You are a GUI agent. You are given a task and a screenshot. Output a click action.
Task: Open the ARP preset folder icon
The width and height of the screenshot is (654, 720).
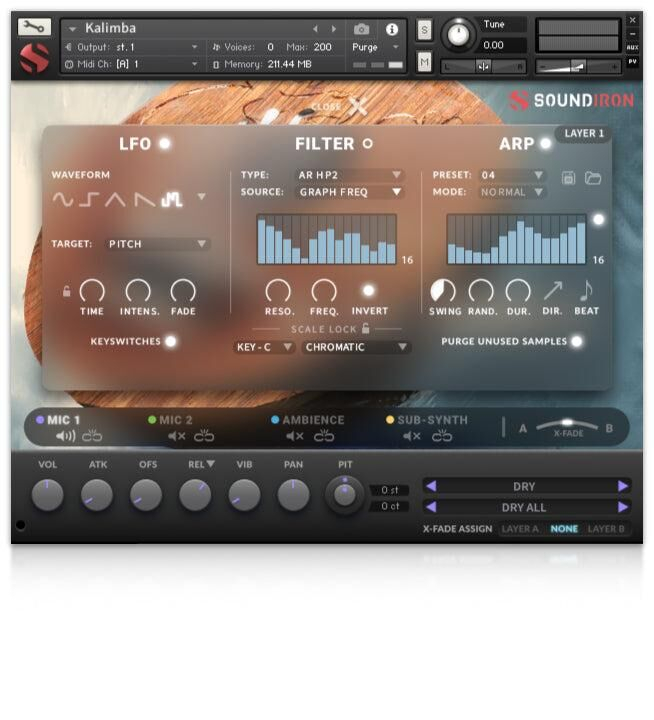pyautogui.click(x=593, y=177)
